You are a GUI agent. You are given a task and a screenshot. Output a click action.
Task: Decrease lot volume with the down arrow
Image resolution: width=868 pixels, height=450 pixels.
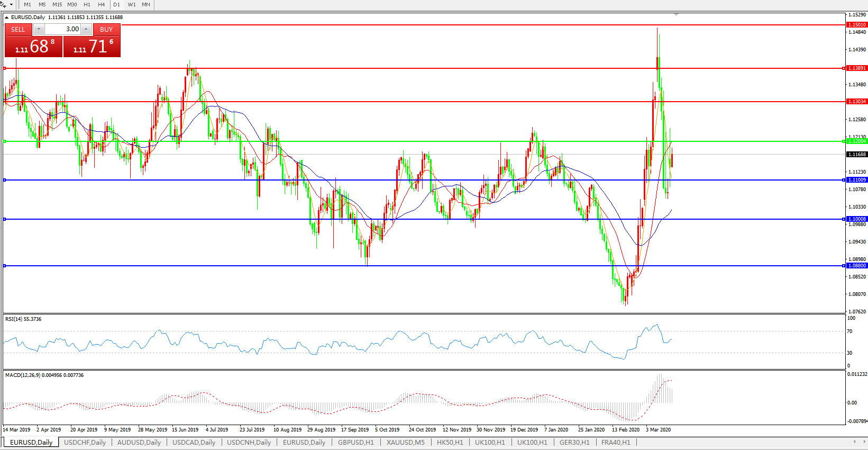click(39, 29)
